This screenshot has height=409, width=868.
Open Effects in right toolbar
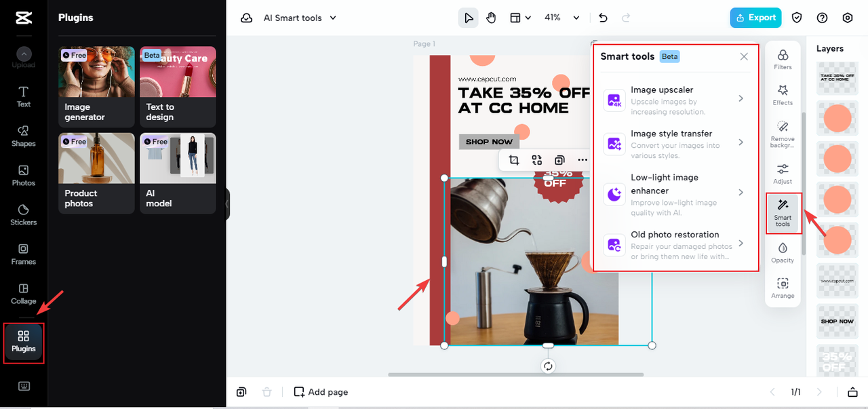tap(783, 95)
